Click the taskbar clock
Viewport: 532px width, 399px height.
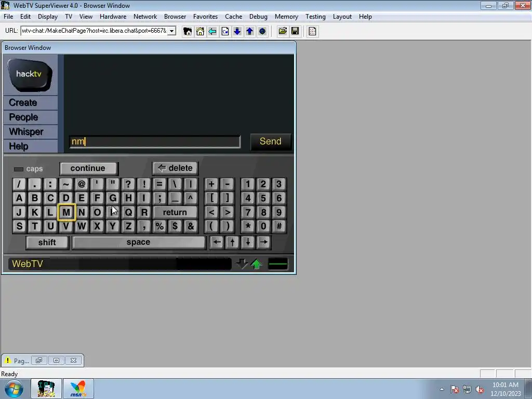(506, 389)
